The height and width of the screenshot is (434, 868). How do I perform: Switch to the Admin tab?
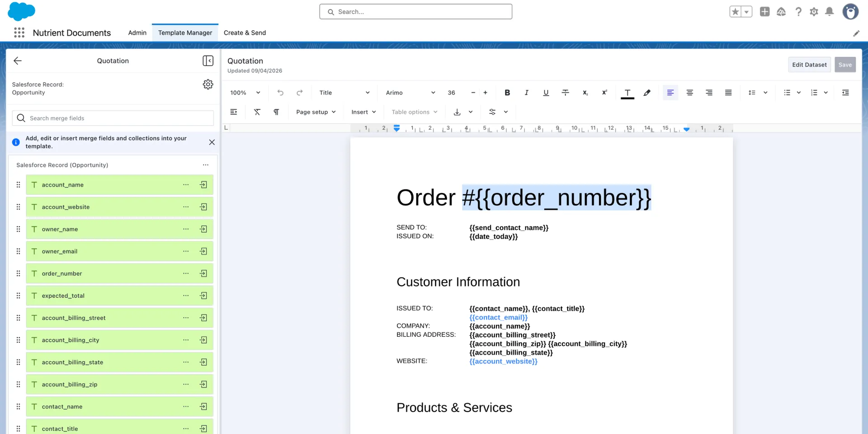[137, 33]
